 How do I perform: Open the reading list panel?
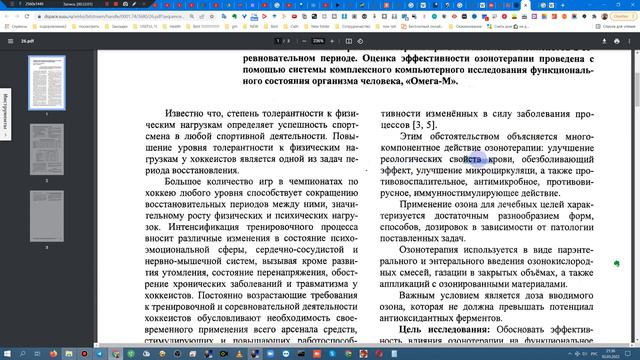pyautogui.click(x=616, y=26)
